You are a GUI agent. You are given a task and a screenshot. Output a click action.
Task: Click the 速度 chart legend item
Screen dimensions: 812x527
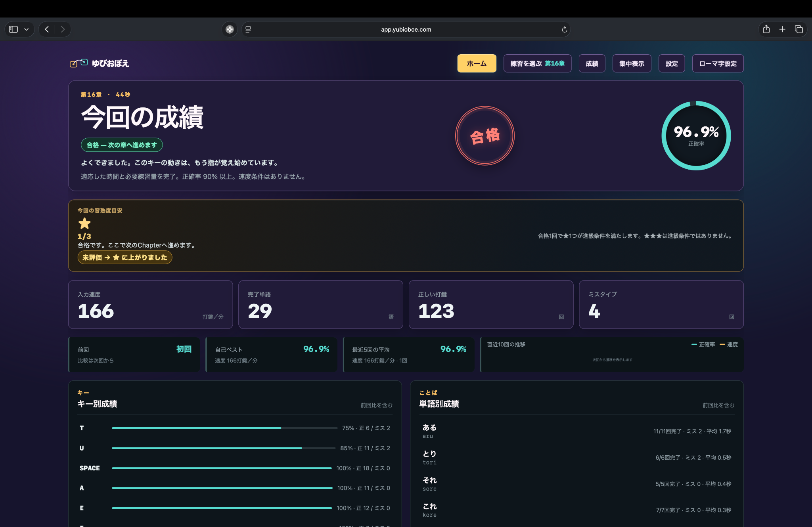click(729, 344)
